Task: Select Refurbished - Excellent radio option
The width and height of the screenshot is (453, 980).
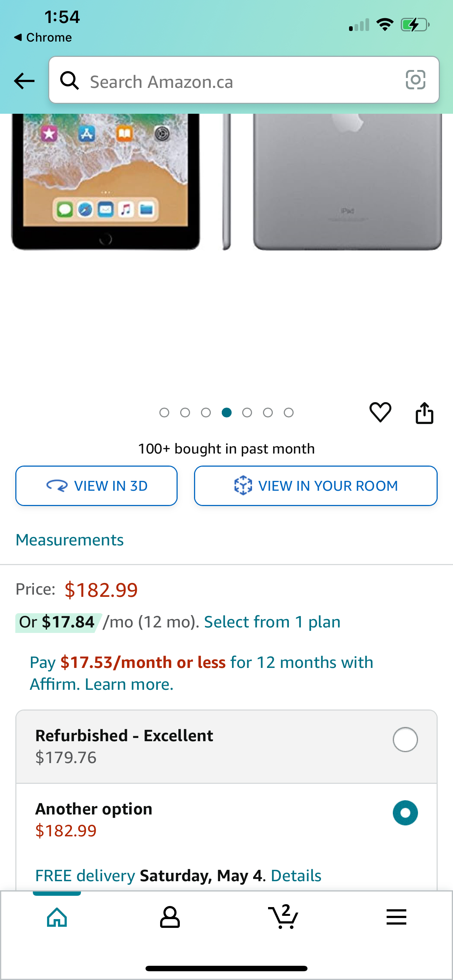Action: (x=405, y=740)
